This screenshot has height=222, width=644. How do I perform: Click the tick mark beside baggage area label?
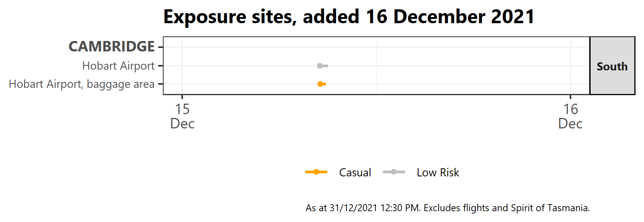coord(161,84)
